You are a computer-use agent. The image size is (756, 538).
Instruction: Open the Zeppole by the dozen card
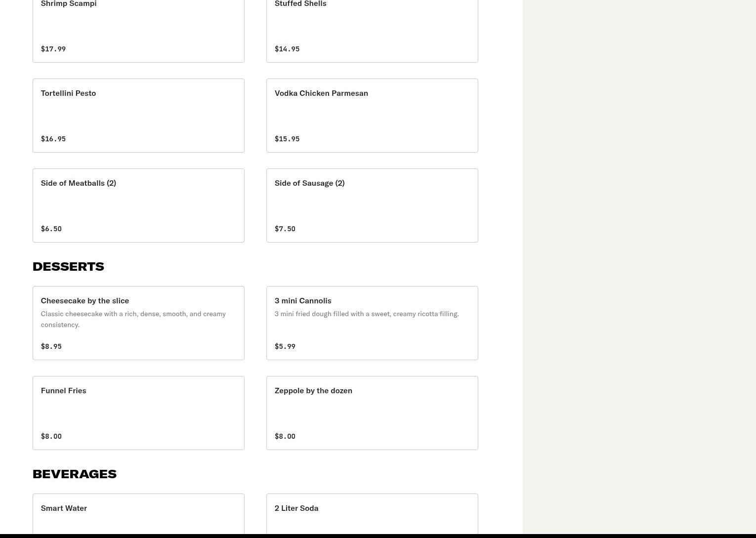pyautogui.click(x=372, y=413)
